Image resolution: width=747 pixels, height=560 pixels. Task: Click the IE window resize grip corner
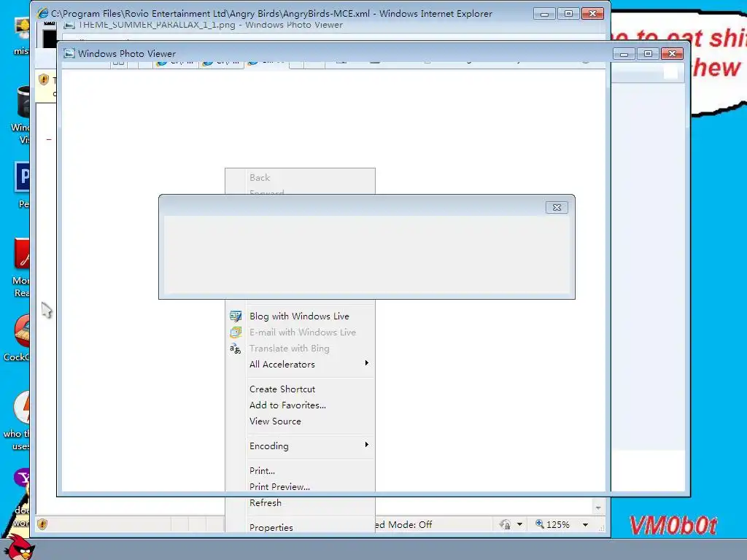tap(601, 528)
